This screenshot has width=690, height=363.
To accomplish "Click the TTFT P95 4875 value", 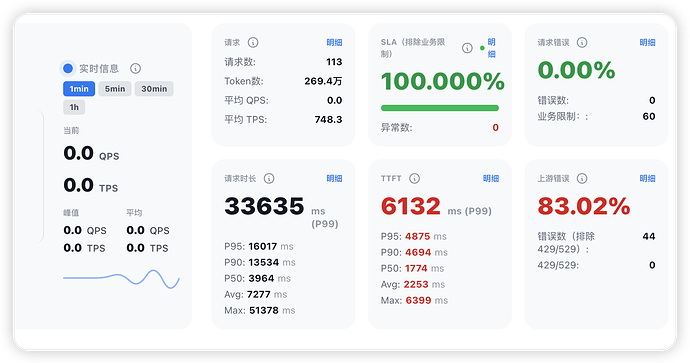I will (417, 236).
